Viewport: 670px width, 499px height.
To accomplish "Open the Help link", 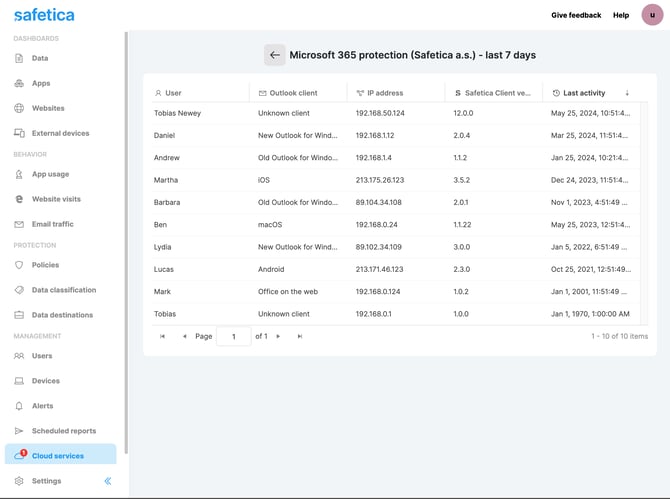I will coord(621,15).
